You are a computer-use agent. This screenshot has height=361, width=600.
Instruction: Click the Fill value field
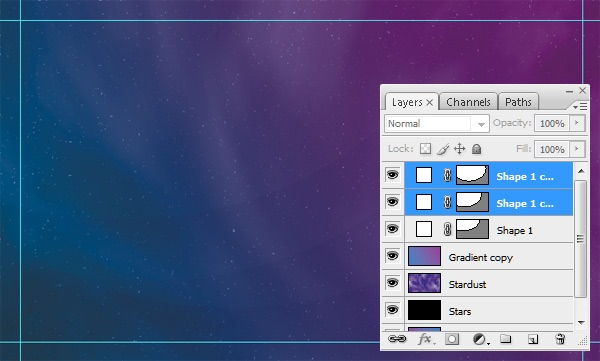coord(552,149)
